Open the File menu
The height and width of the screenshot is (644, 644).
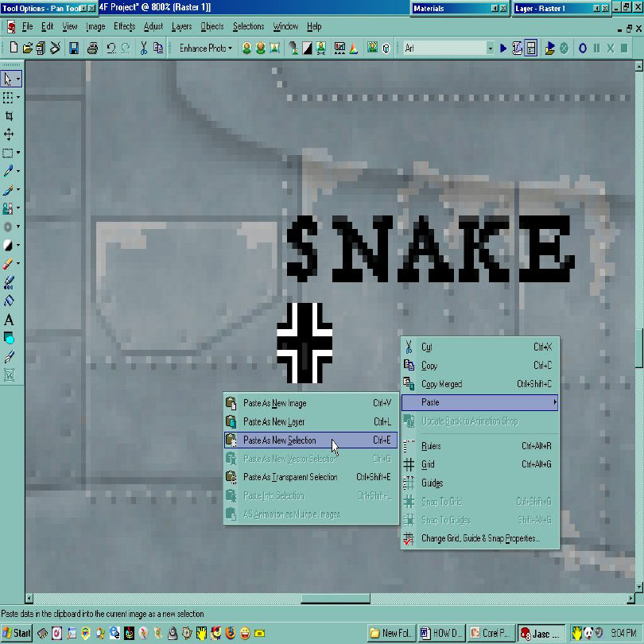28,27
